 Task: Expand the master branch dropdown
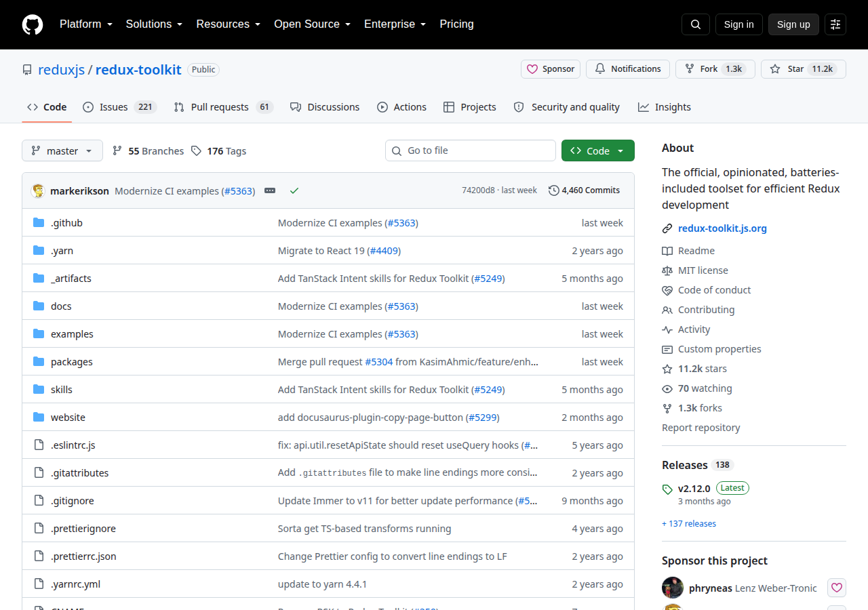click(x=62, y=150)
